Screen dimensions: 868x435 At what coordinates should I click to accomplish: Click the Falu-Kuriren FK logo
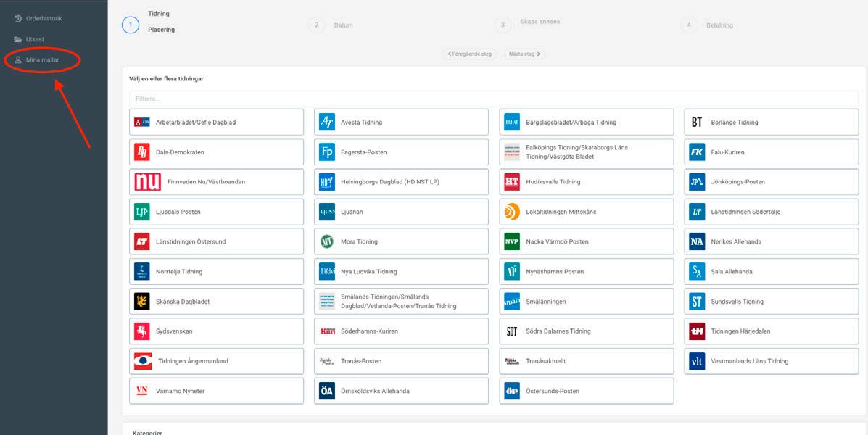[697, 152]
